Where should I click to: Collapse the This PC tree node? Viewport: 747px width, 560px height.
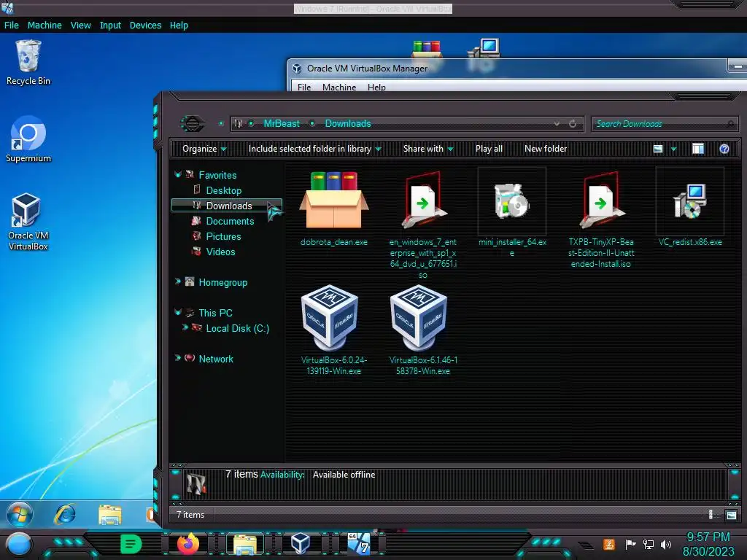coord(178,312)
